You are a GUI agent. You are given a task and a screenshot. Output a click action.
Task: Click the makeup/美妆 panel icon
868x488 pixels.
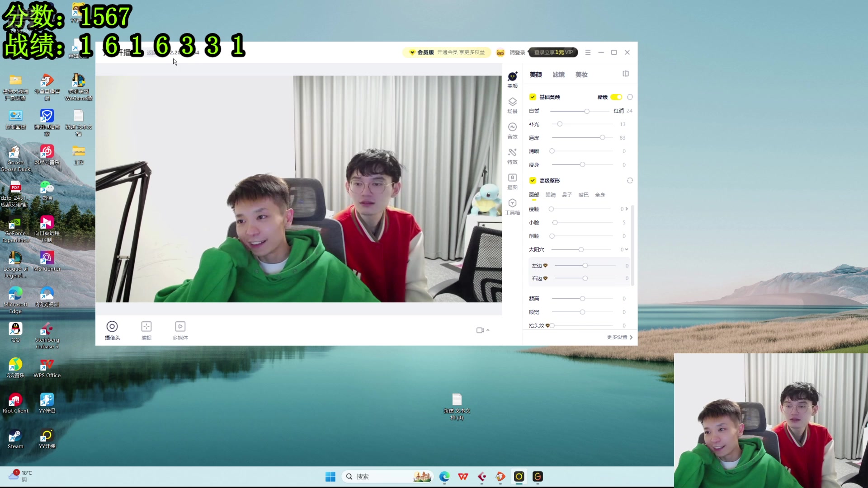click(581, 75)
